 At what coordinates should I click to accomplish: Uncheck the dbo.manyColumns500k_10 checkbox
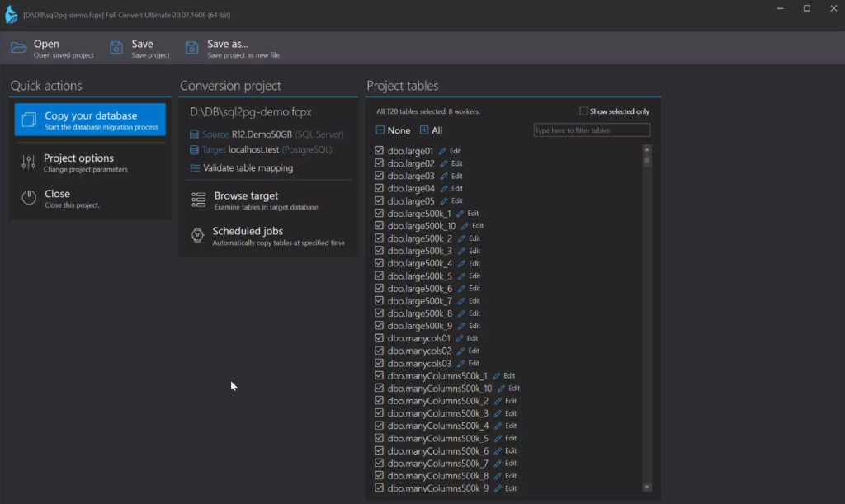coord(380,389)
